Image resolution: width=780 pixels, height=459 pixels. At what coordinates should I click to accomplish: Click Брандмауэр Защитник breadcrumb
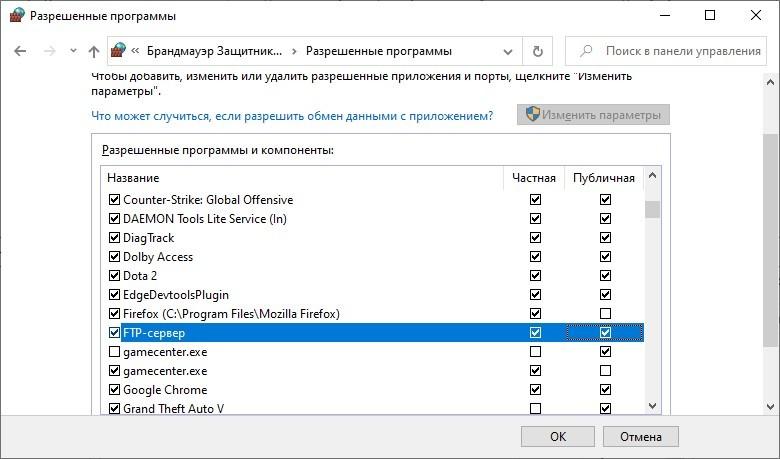214,51
